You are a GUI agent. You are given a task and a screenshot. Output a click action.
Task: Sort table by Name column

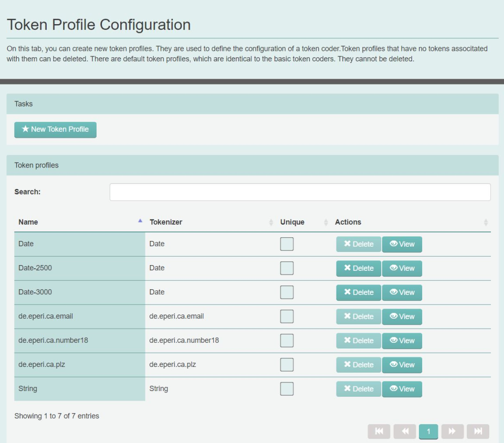pyautogui.click(x=79, y=222)
